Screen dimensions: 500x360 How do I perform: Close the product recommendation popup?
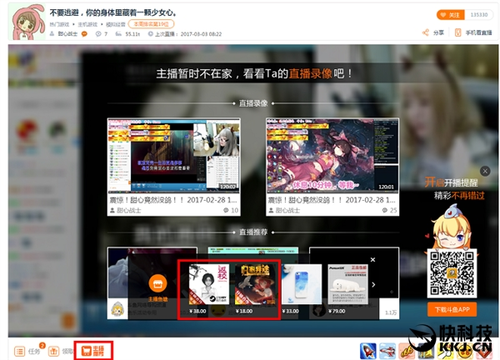click(x=373, y=259)
